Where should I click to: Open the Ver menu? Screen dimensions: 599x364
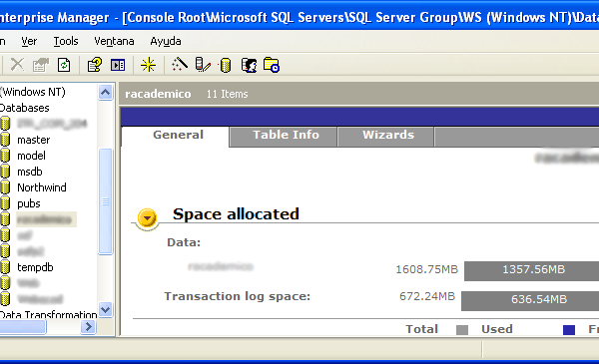29,41
